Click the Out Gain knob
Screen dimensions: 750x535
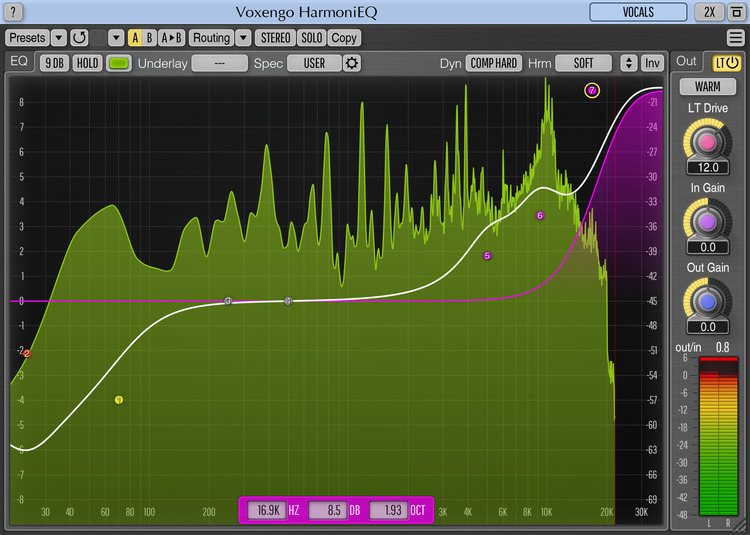pos(707,302)
